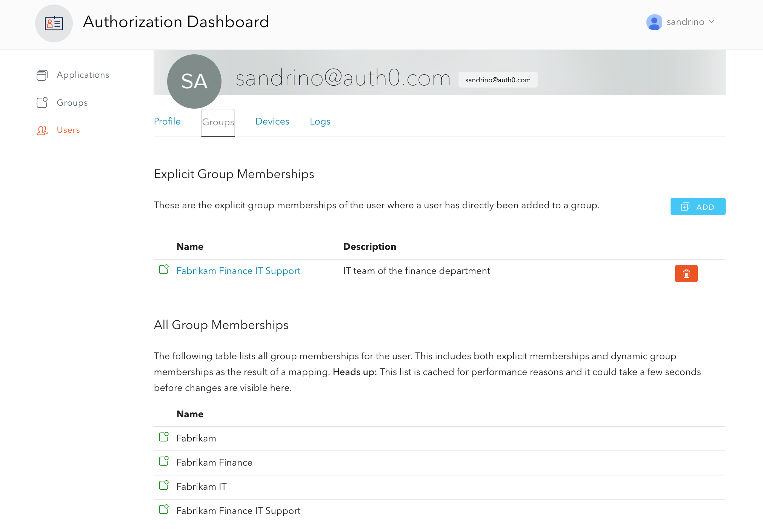Click the plus icon inside ADD button
This screenshot has width=763, height=532.
click(685, 206)
